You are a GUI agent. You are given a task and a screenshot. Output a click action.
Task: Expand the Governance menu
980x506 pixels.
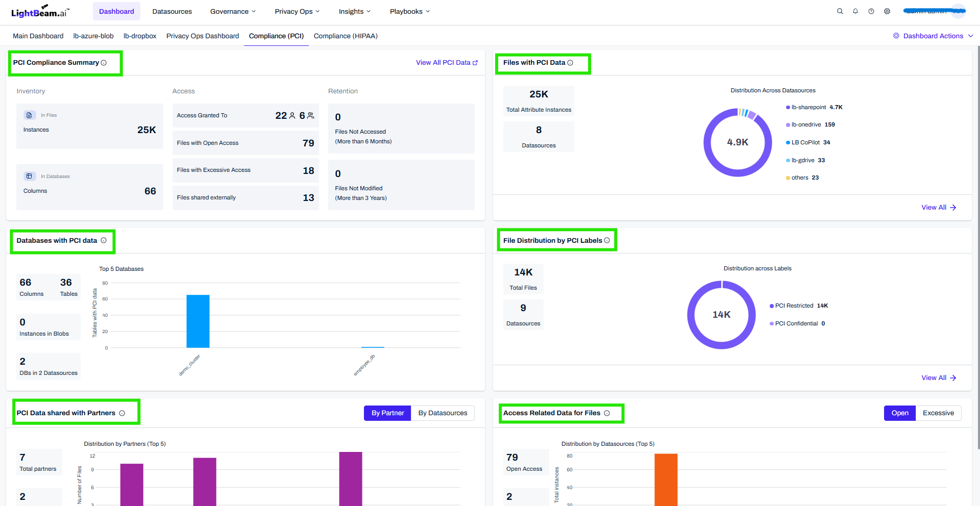point(233,11)
